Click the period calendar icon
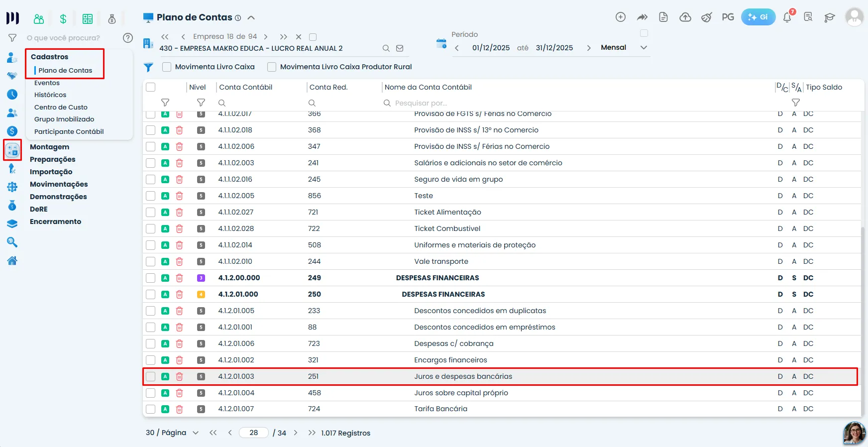 pos(441,43)
